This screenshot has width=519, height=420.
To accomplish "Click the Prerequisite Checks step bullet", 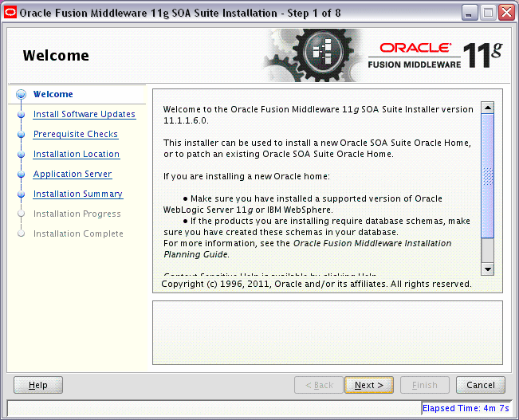I will pos(22,135).
